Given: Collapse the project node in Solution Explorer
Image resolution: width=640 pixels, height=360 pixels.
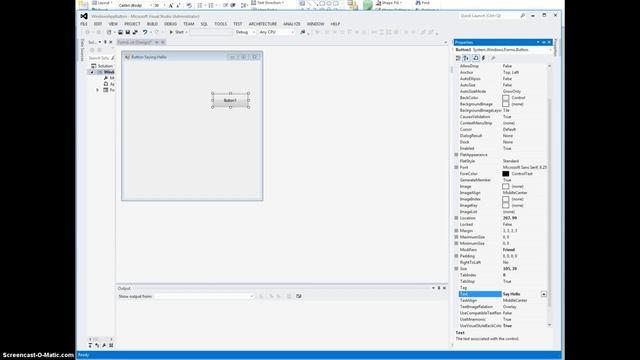Looking at the screenshot, I should [x=92, y=72].
